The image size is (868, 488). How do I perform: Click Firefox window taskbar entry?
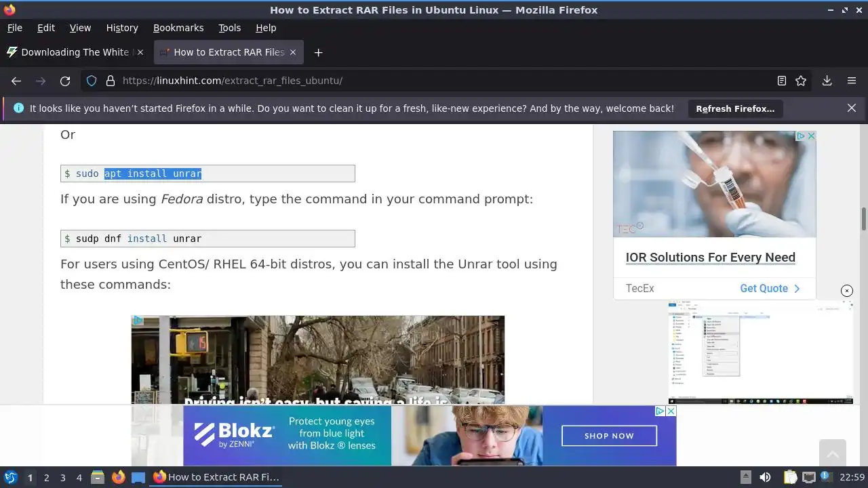(217, 477)
